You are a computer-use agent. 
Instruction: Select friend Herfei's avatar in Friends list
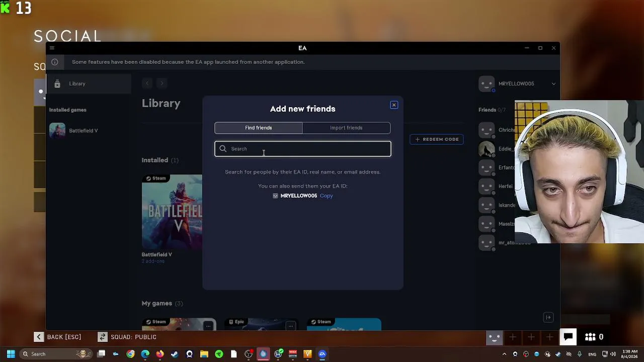pyautogui.click(x=487, y=187)
